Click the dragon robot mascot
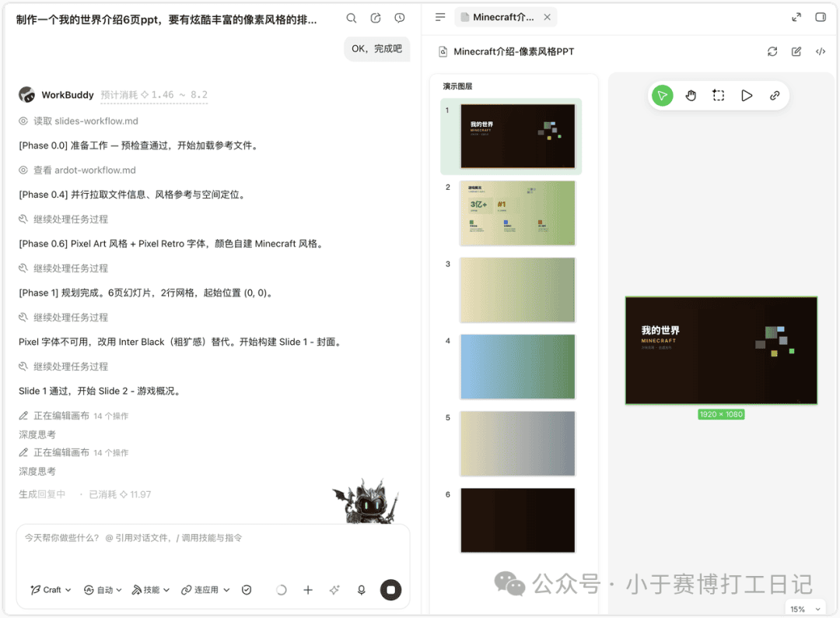The image size is (840, 618). [x=367, y=501]
